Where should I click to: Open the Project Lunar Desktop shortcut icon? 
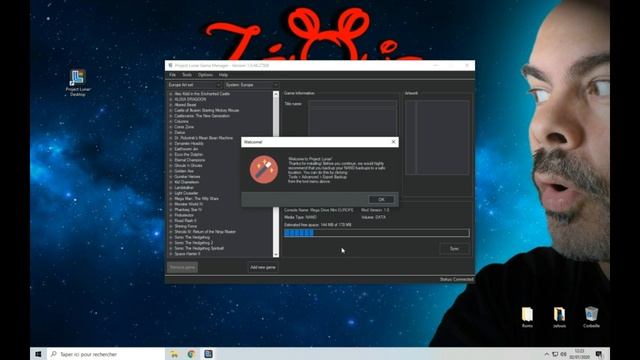tap(78, 83)
